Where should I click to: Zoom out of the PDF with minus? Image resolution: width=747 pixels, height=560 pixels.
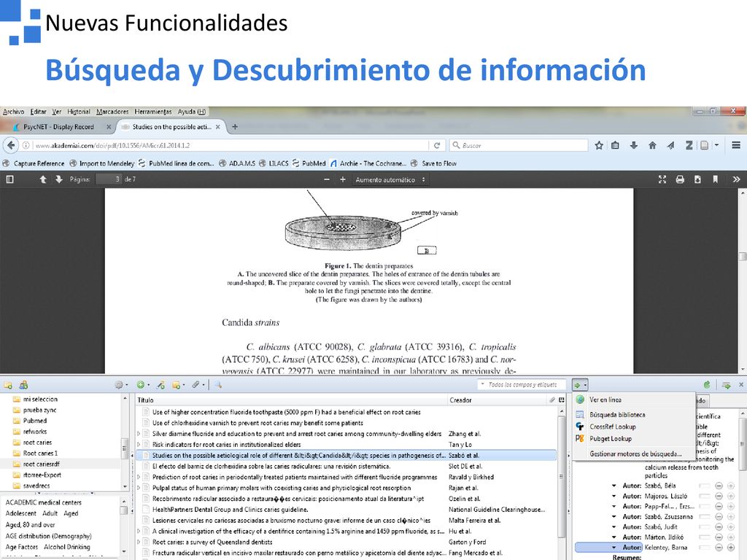(326, 179)
